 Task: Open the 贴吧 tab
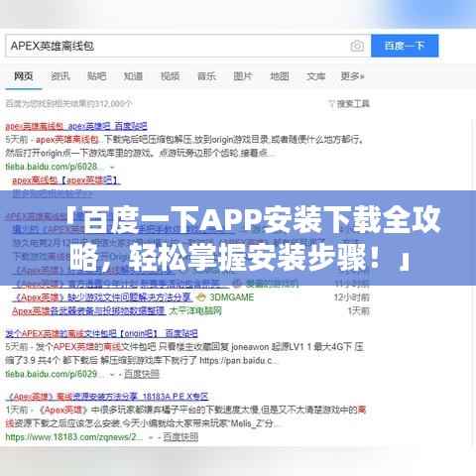click(96, 76)
